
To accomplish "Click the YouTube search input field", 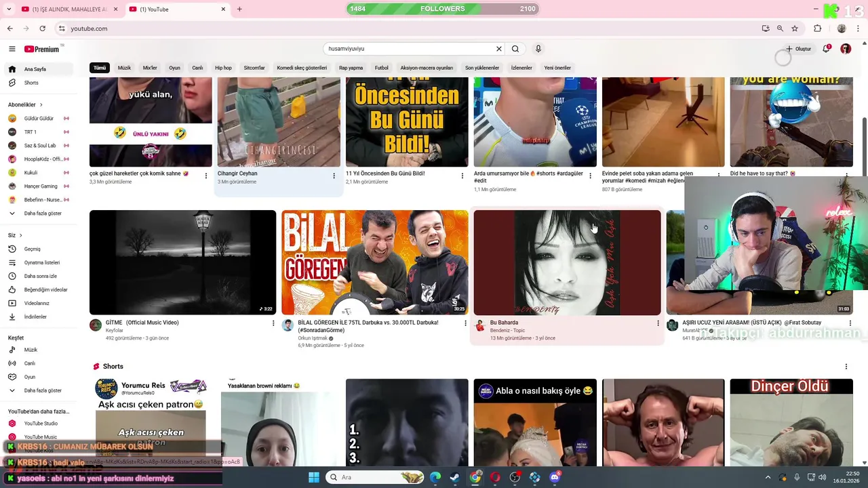I will 410,49.
